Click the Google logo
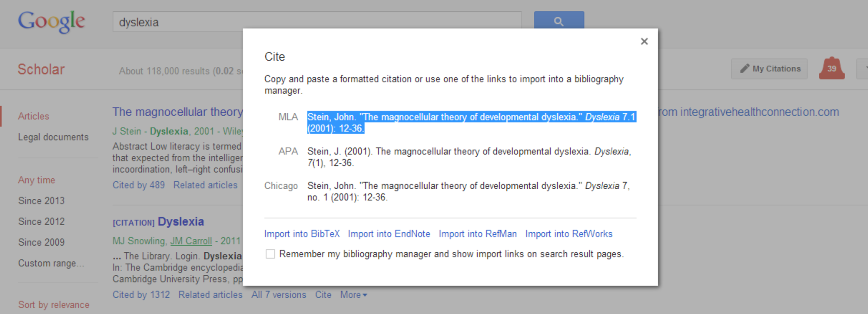 pyautogui.click(x=52, y=22)
